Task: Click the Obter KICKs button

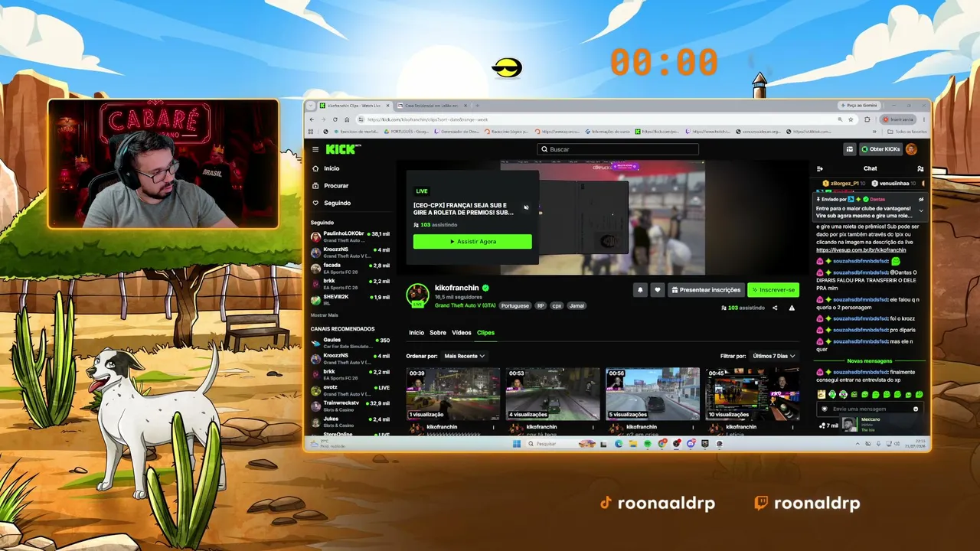Action: point(880,149)
